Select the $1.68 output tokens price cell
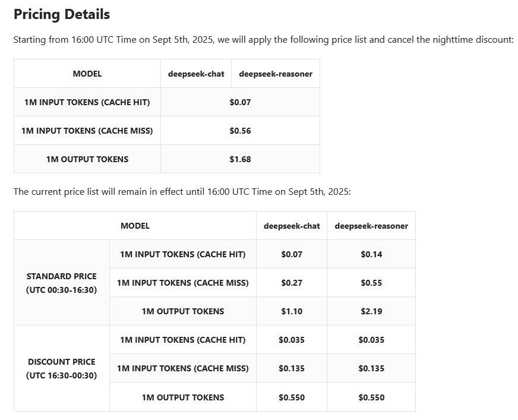 coord(240,159)
